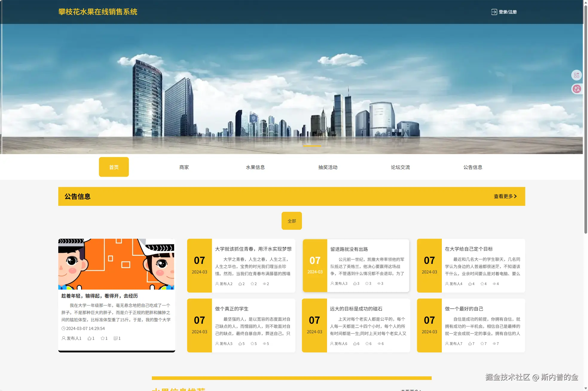
Task: Click thumbs-up icon on 发布人1 post
Action: (x=89, y=338)
